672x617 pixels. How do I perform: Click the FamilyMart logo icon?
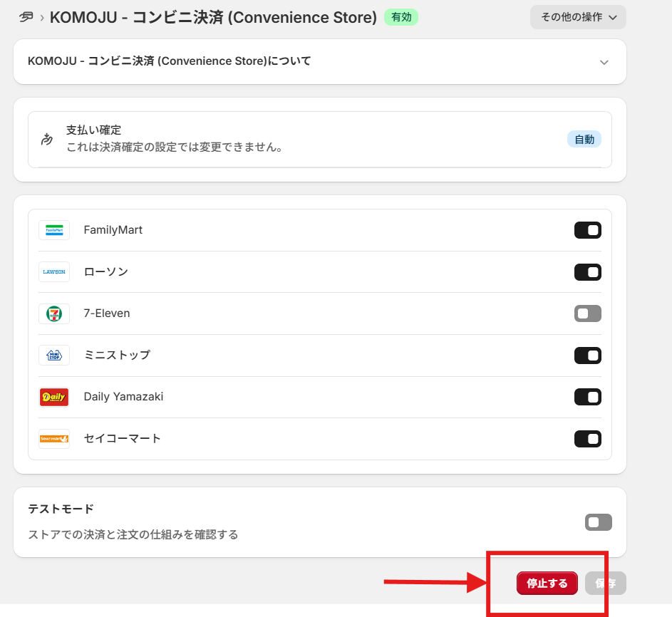coord(54,230)
